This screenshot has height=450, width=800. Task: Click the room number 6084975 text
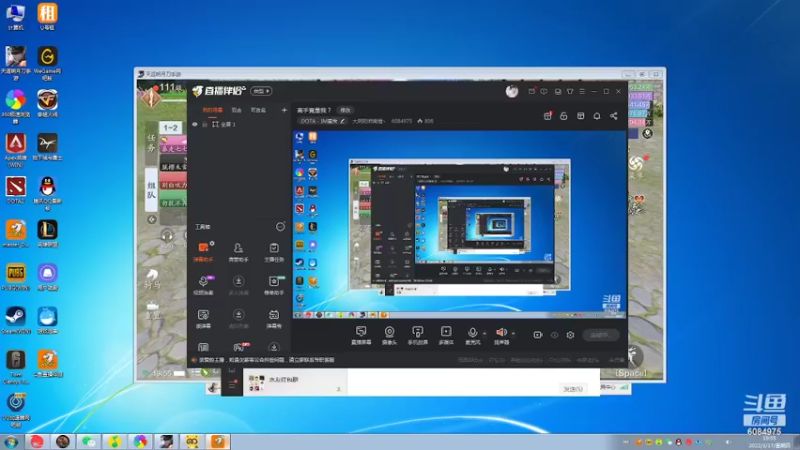(402, 121)
